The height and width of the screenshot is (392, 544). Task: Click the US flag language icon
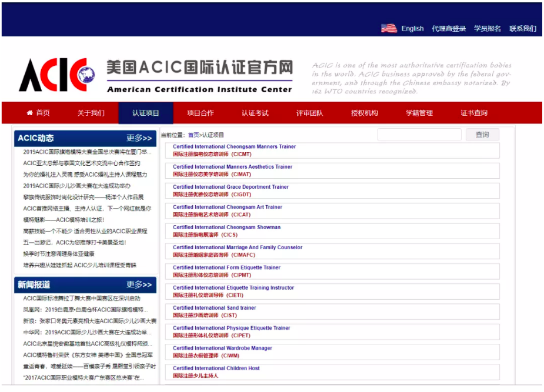(x=389, y=28)
